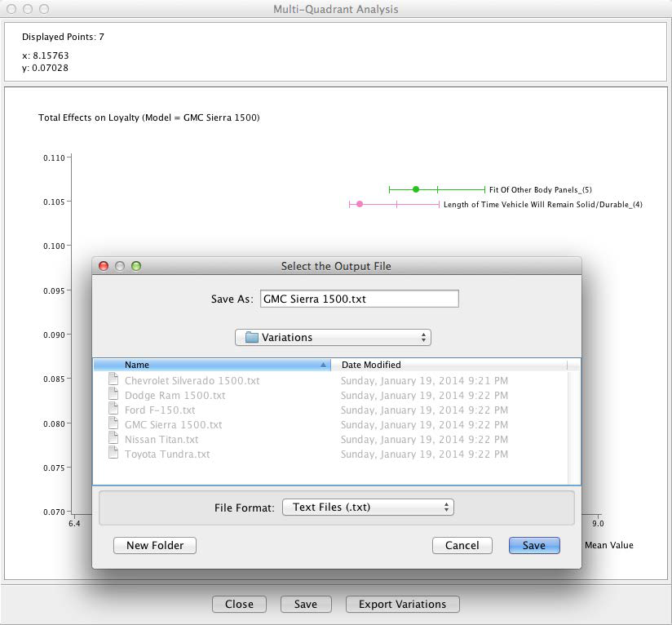Image resolution: width=672 pixels, height=625 pixels.
Task: Create a New Folder
Action: tap(155, 545)
